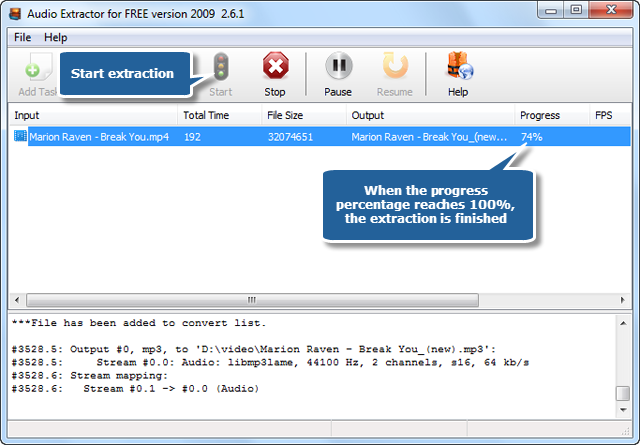Click the app icon in the title bar
Screen dimensions: 640x445
pyautogui.click(x=15, y=14)
